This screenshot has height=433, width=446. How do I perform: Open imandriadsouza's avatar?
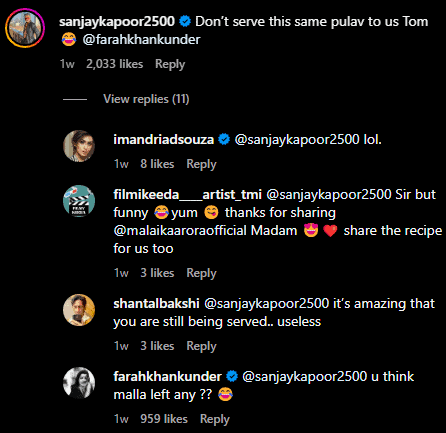79,146
